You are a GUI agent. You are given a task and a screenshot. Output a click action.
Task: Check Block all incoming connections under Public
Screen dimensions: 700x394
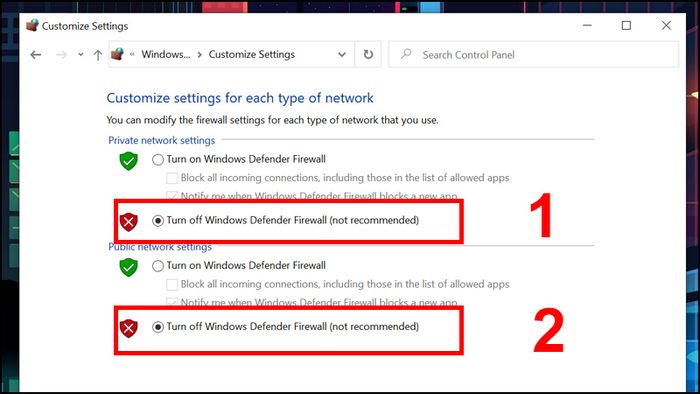tap(172, 285)
